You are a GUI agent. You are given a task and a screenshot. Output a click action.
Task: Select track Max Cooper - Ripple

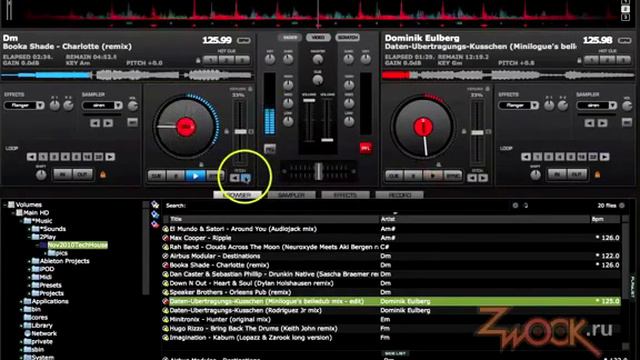tap(391, 238)
